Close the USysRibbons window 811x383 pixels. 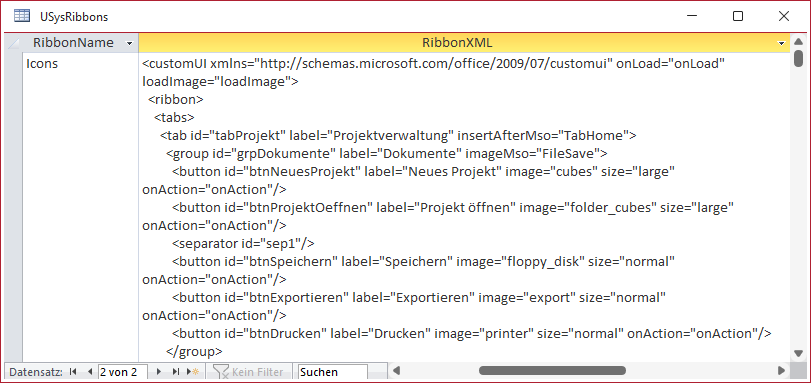pyautogui.click(x=784, y=17)
